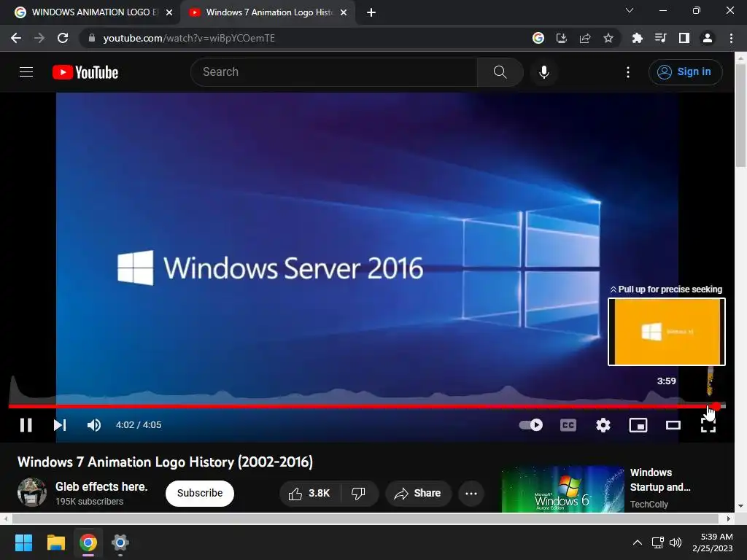Open Chrome's three-dot menu

[731, 38]
